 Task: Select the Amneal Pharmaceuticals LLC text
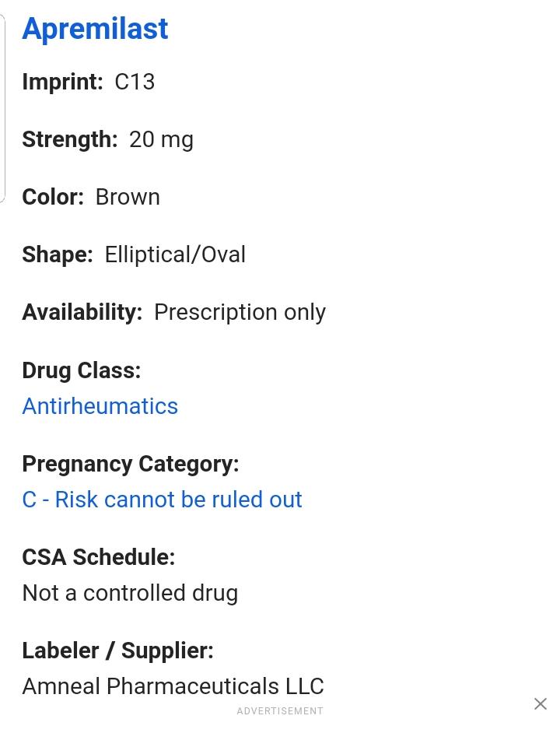(173, 686)
